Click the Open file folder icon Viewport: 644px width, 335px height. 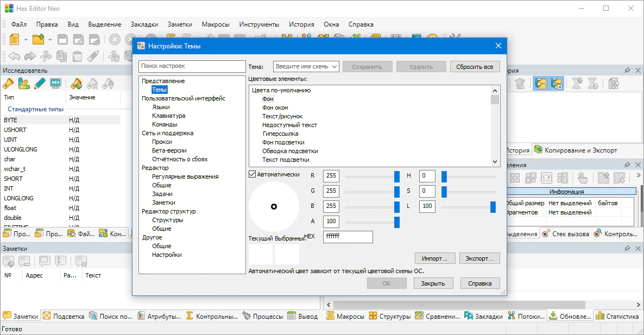click(x=38, y=40)
